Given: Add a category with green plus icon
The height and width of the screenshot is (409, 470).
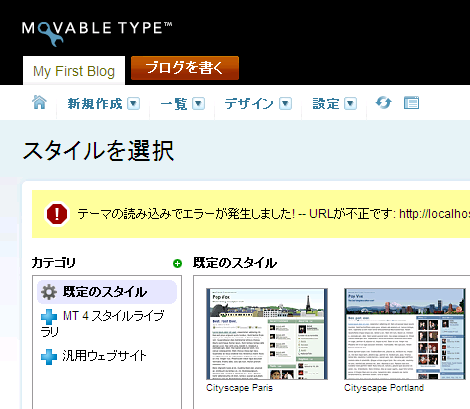Looking at the screenshot, I should 177,264.
